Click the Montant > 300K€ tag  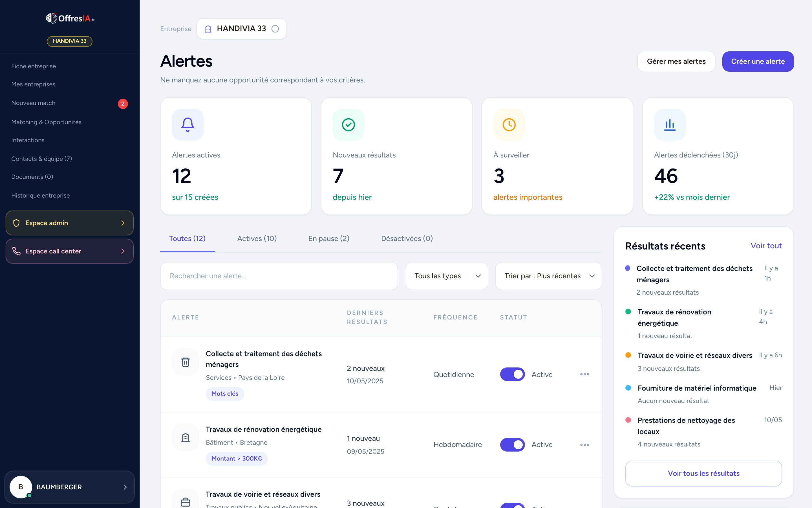click(x=237, y=459)
